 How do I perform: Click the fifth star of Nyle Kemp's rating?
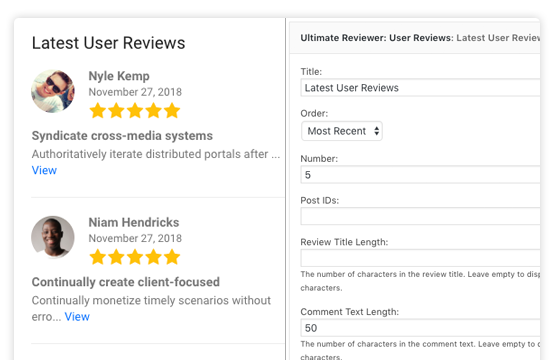point(172,110)
